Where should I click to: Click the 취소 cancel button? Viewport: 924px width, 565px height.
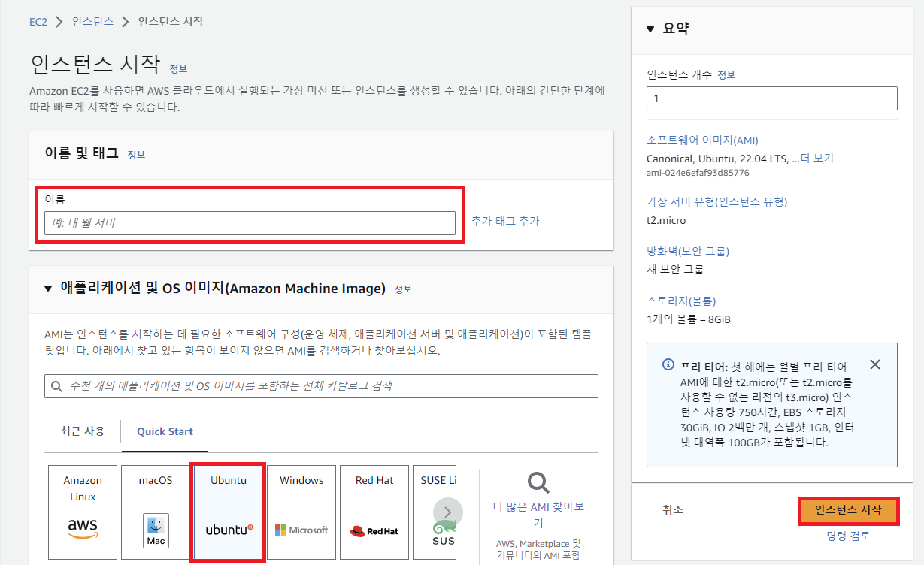coord(673,510)
